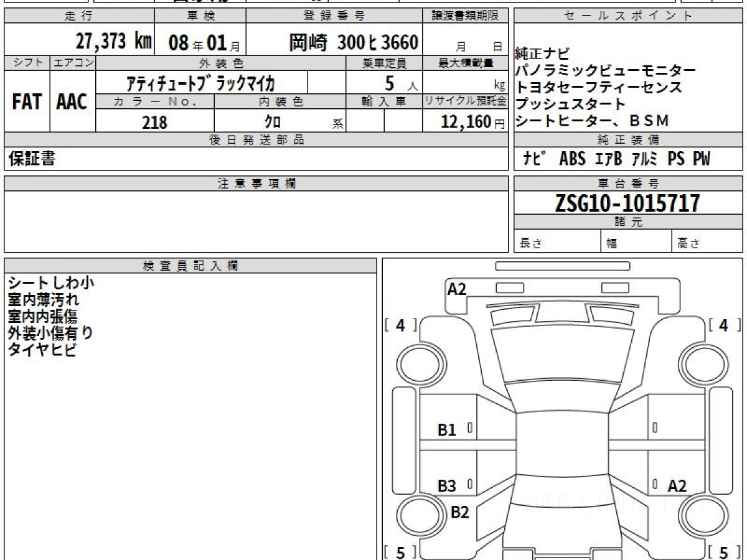This screenshot has width=747, height=560.
Task: Click the 純正装備 header
Action: tap(628, 140)
